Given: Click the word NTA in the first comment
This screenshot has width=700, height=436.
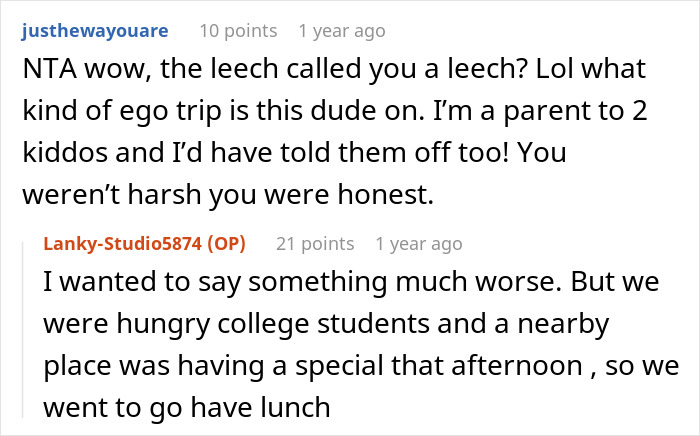Looking at the screenshot, I should (46, 73).
